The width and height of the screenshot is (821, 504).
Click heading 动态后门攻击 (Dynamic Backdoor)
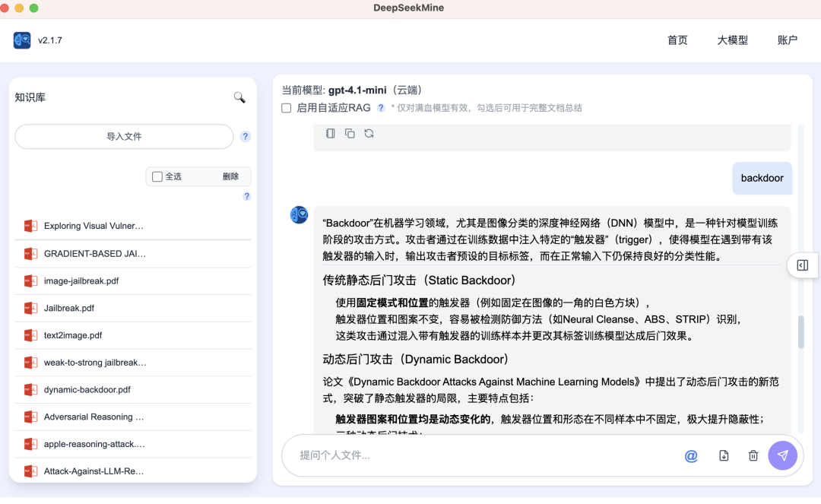click(x=415, y=360)
